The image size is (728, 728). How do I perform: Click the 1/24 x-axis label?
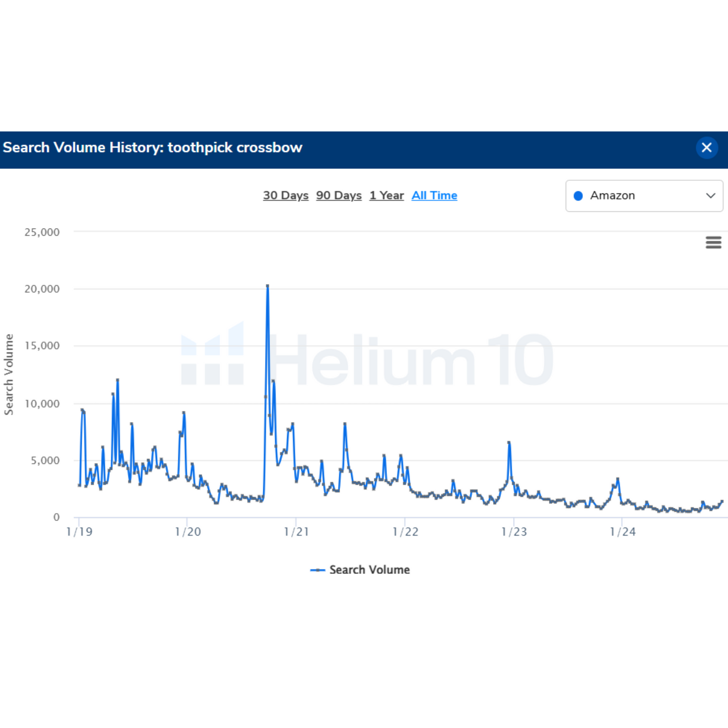pos(623,532)
